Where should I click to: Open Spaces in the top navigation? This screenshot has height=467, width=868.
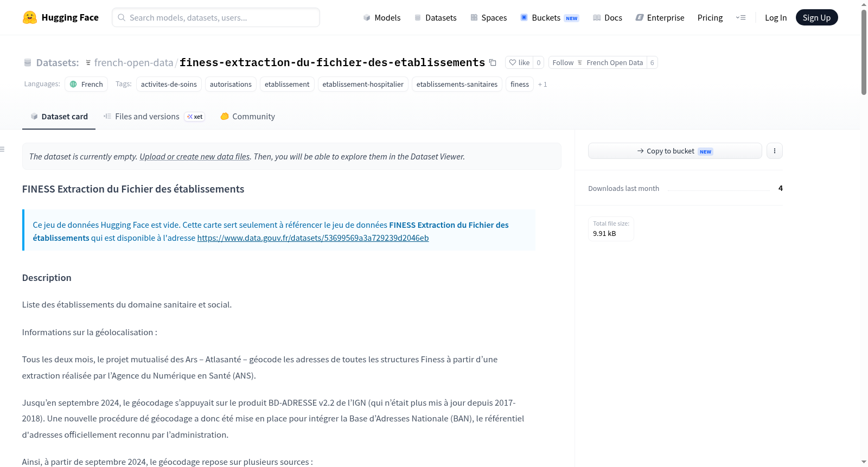pos(489,17)
